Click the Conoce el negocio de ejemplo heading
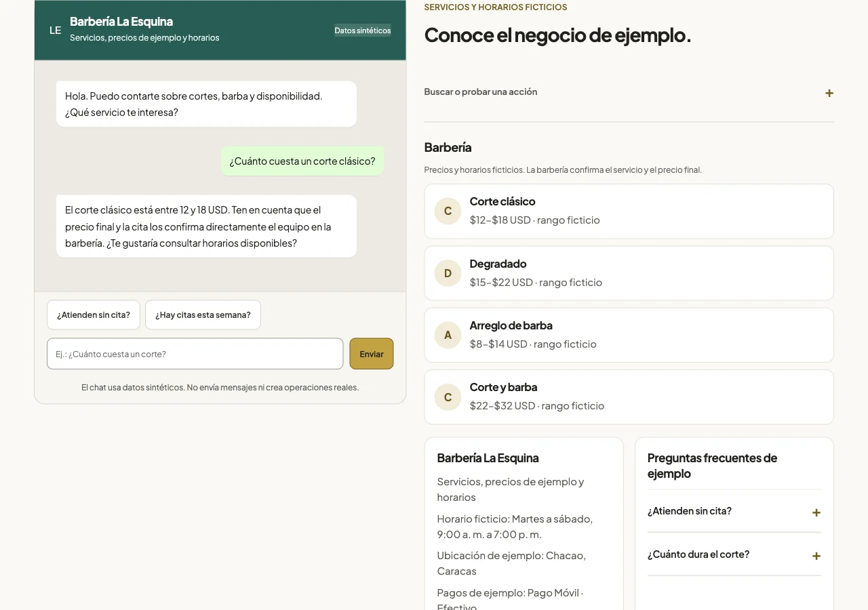The image size is (868, 610). coord(557,35)
